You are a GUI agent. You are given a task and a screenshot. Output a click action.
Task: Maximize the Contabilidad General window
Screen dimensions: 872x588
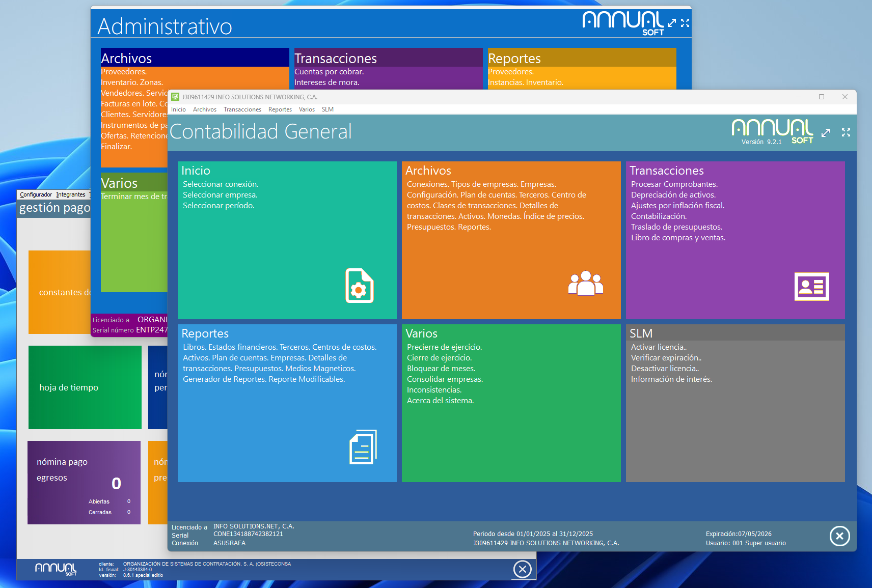(x=821, y=97)
